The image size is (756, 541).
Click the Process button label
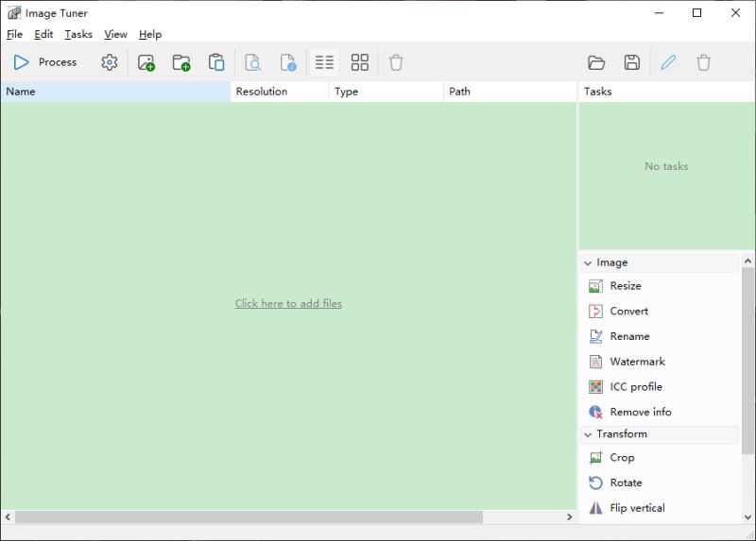pos(58,62)
